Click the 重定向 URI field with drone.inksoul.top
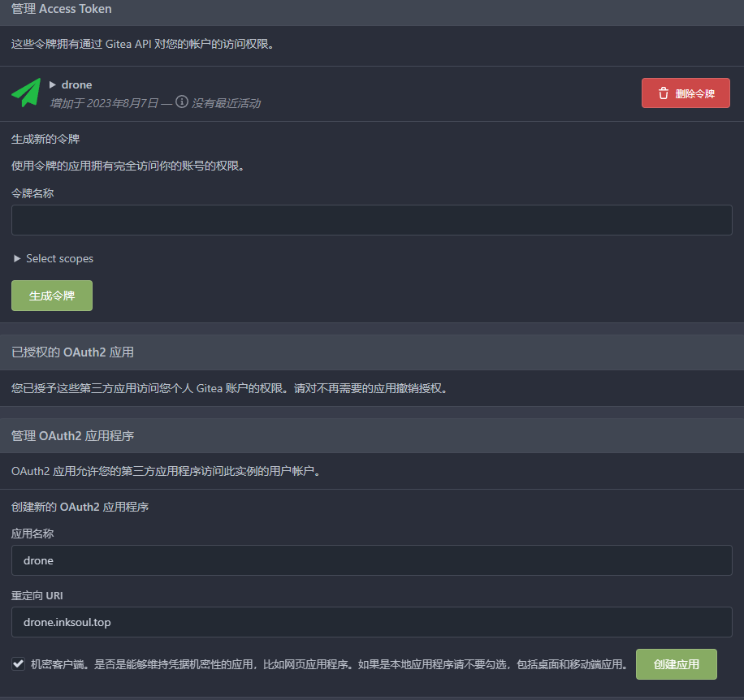744x700 pixels. click(x=371, y=622)
